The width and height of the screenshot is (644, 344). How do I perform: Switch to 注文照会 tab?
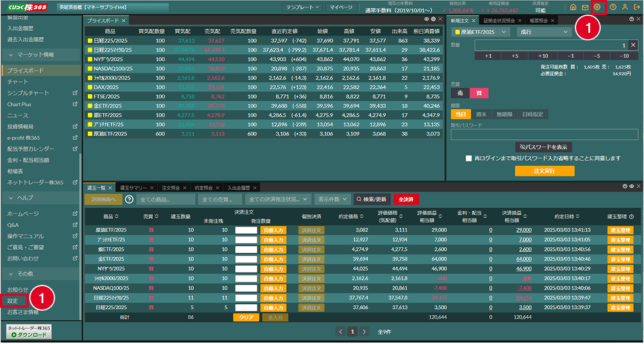(171, 188)
